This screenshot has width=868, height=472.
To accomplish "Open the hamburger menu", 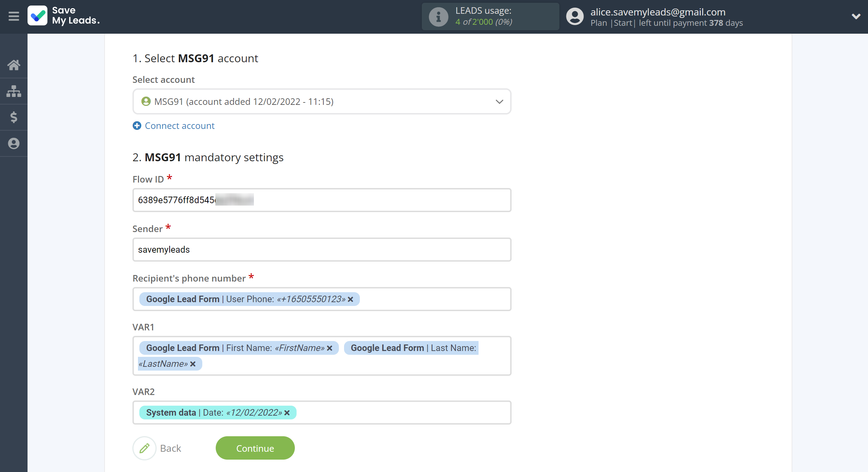I will click(x=14, y=16).
